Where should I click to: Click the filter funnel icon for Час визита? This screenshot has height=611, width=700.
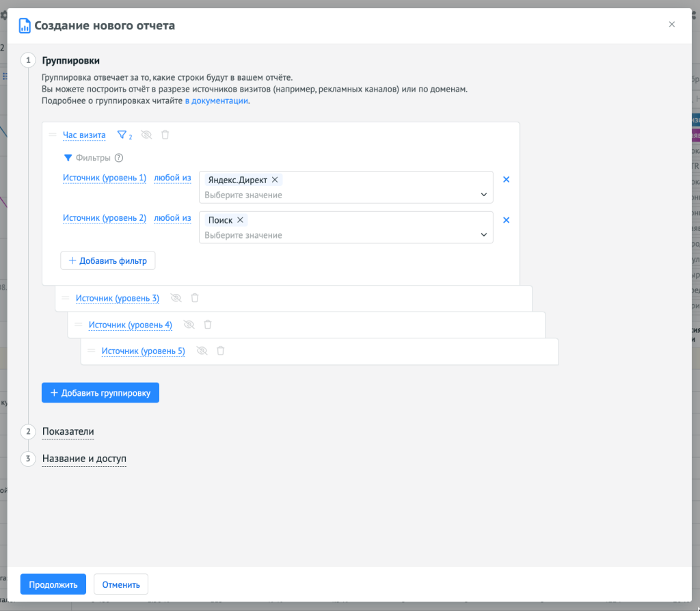122,135
